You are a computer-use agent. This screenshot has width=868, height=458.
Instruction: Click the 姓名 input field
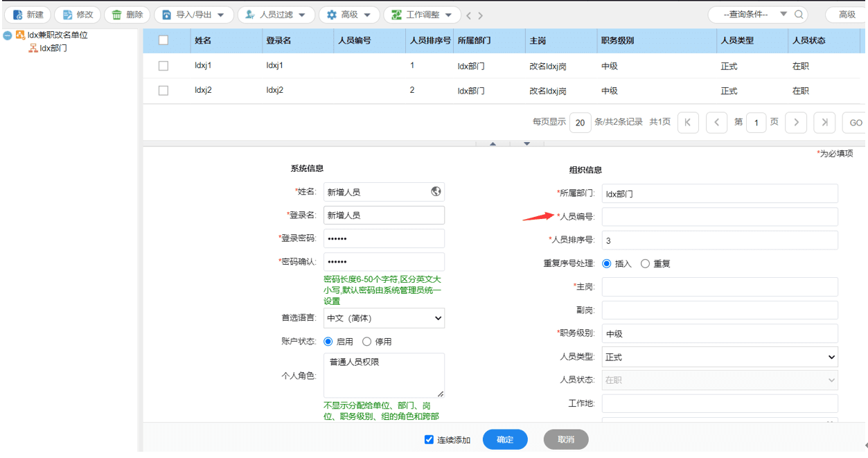point(384,192)
